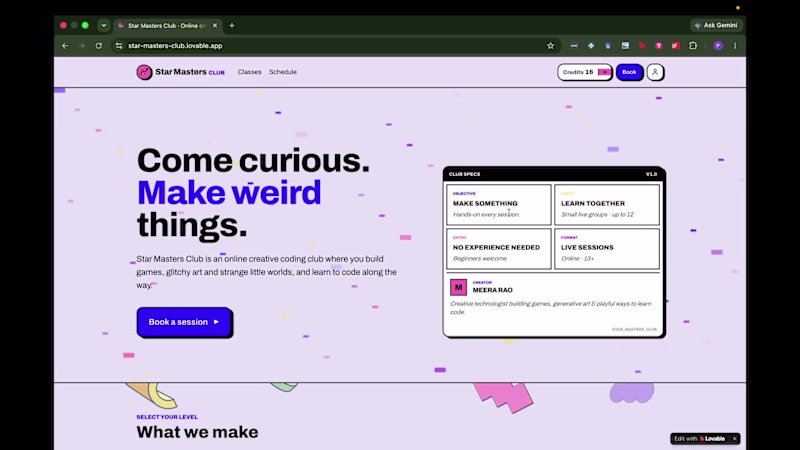Expand the tab search dropdown arrow
This screenshot has width=800, height=450.
pos(104,26)
